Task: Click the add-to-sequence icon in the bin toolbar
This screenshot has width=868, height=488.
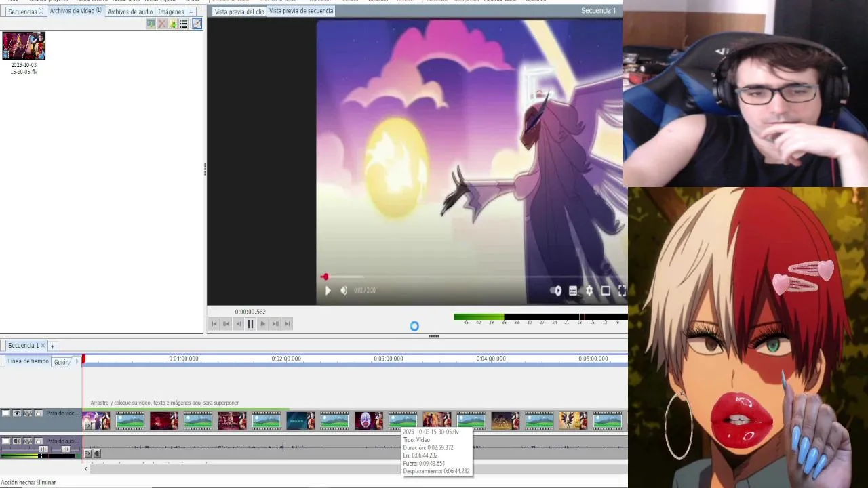Action: tap(151, 24)
